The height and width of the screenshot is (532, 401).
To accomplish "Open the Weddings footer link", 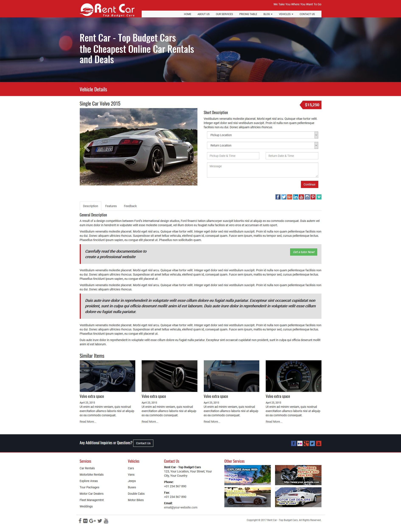I will tap(86, 506).
